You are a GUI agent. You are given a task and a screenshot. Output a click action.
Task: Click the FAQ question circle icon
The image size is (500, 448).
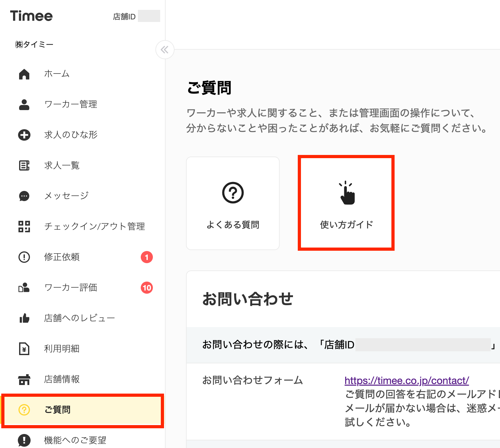(x=233, y=192)
